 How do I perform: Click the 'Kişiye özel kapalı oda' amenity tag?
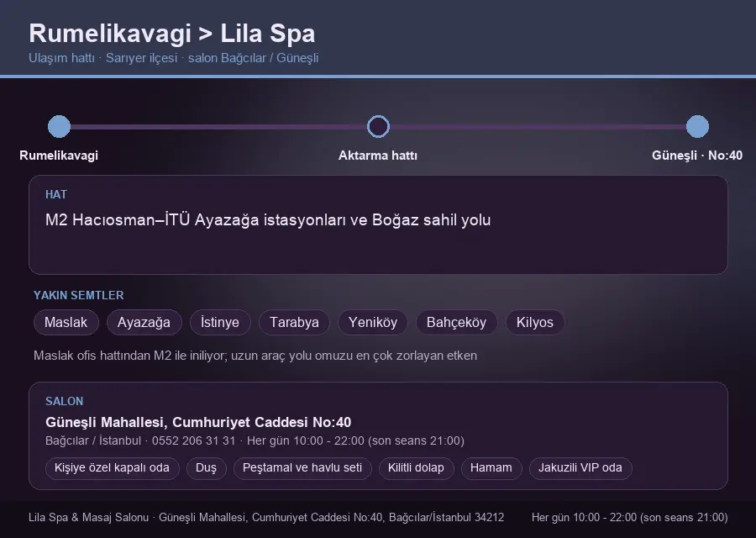coord(112,468)
